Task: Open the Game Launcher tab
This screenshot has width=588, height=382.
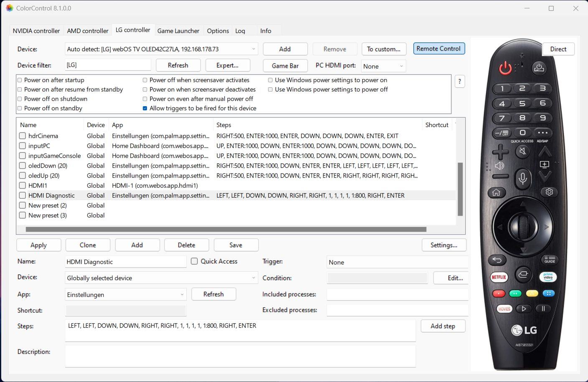Action: click(x=178, y=31)
